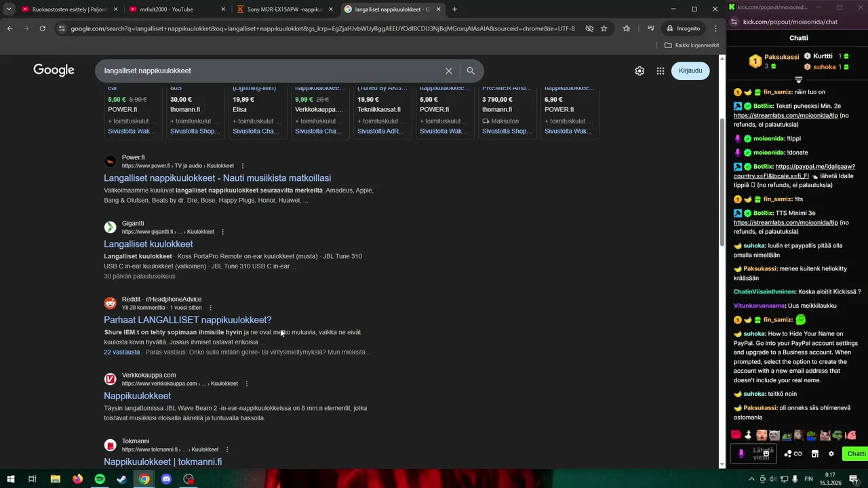Open more options for the Gigantti result

click(x=222, y=232)
